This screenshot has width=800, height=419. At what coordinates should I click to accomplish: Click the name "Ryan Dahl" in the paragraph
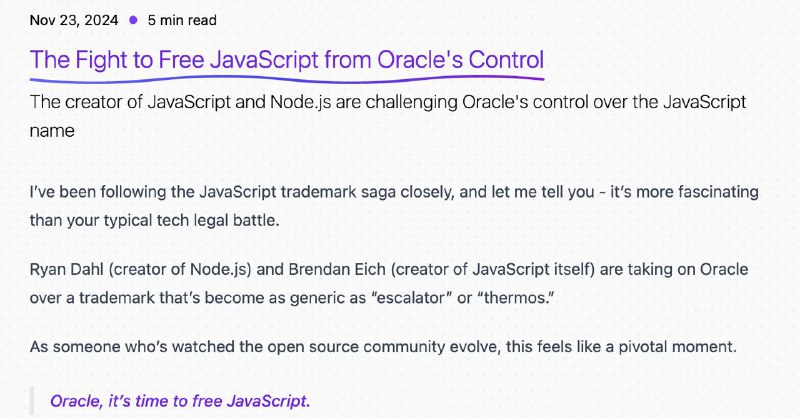pos(66,269)
